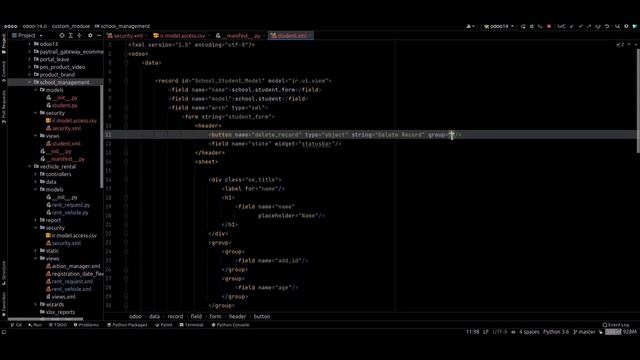Open the TODO tool window tab
The height and width of the screenshot is (360, 640).
58,325
